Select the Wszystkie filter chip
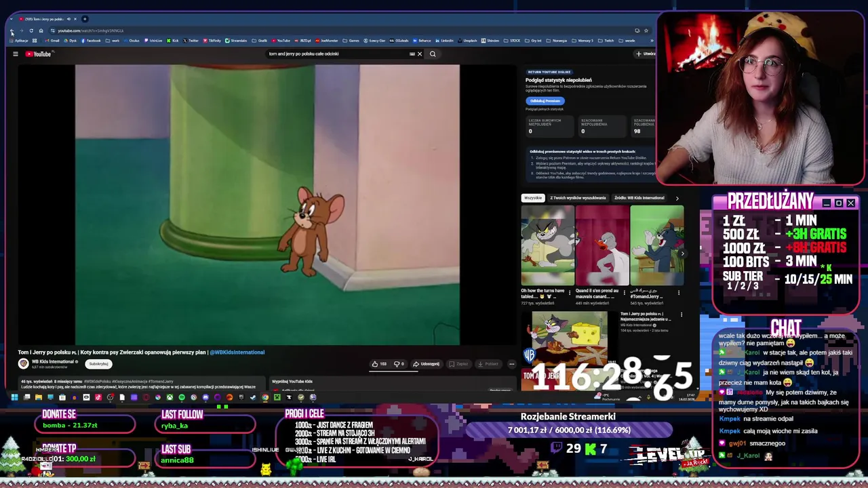 point(533,198)
